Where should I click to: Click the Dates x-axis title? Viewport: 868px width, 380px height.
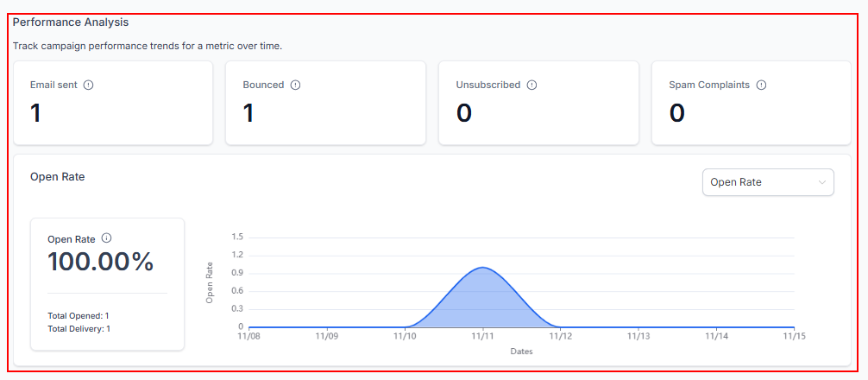tap(520, 351)
